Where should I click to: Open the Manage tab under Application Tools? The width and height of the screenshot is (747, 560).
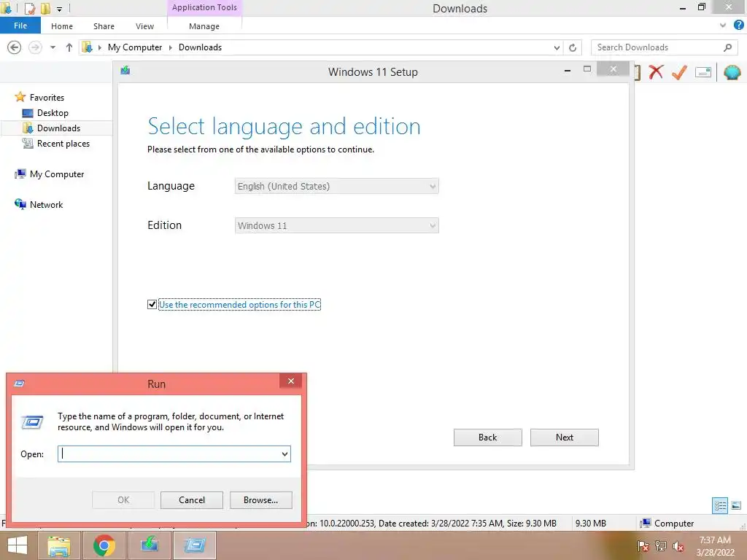204,26
